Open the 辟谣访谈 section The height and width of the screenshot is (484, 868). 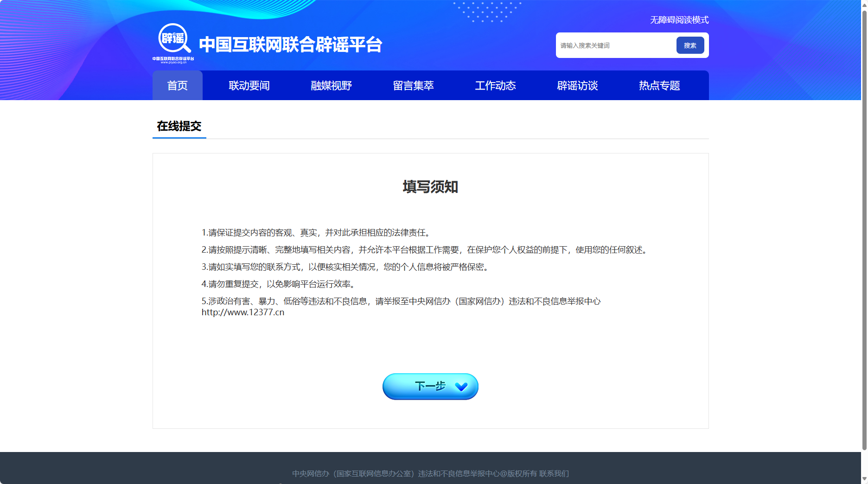click(x=577, y=85)
